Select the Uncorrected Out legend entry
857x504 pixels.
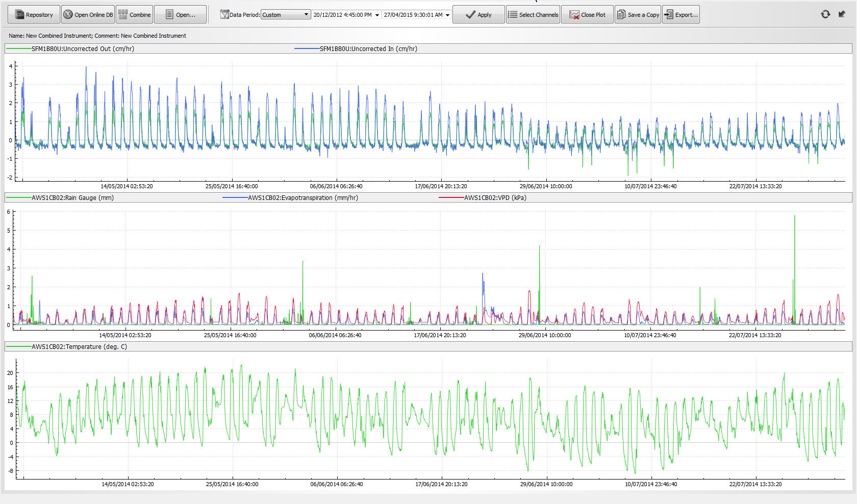pos(83,49)
